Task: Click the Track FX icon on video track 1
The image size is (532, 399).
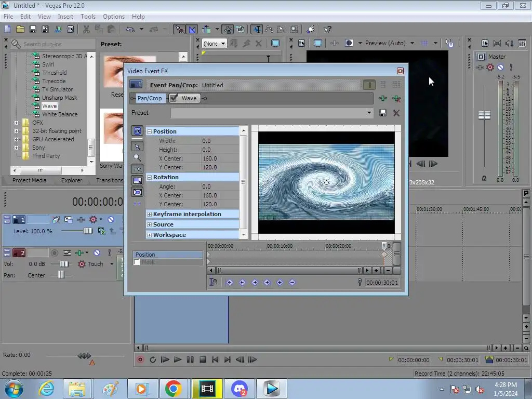Action: coord(81,220)
